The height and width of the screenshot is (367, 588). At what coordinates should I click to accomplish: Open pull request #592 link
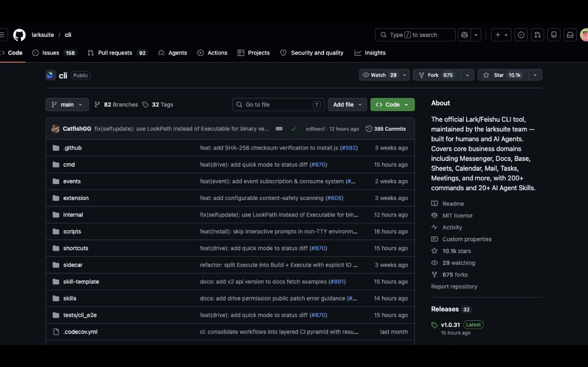click(x=349, y=148)
